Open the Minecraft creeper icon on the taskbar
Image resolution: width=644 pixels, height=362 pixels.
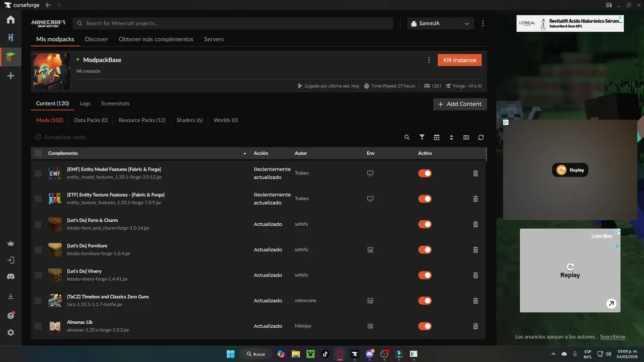tap(310, 354)
